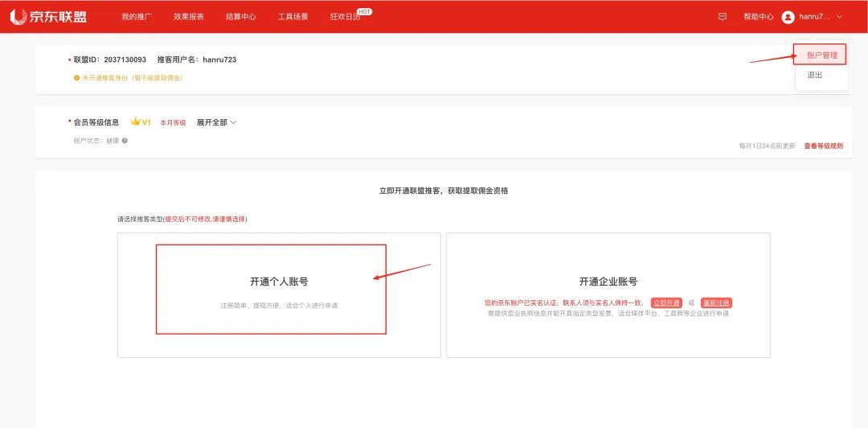The height and width of the screenshot is (428, 868).
Task: Open the 帮助中心 link
Action: [x=759, y=17]
